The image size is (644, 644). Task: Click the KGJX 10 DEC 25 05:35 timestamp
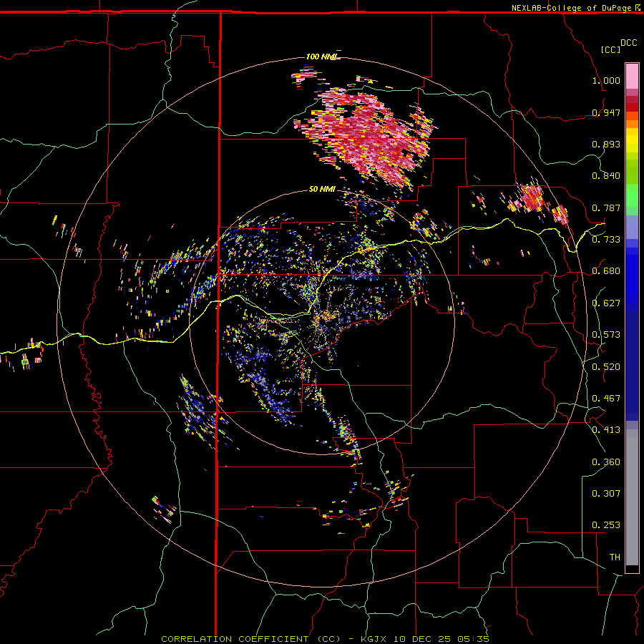pyautogui.click(x=424, y=639)
